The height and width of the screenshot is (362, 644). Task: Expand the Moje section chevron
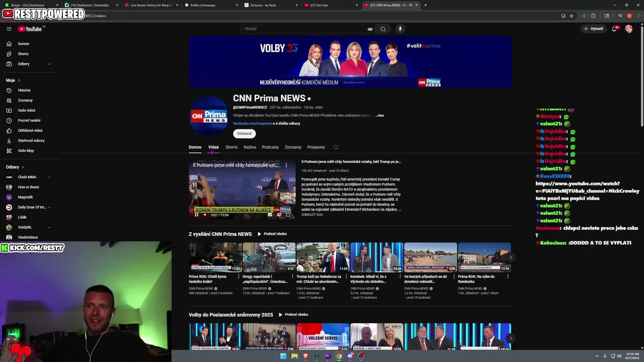(x=19, y=80)
